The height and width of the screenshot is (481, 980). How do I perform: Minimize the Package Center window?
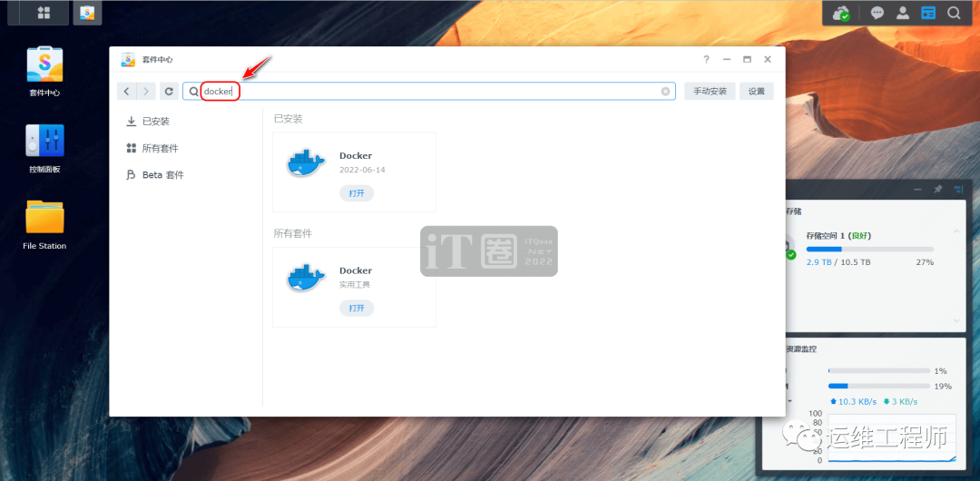point(727,59)
